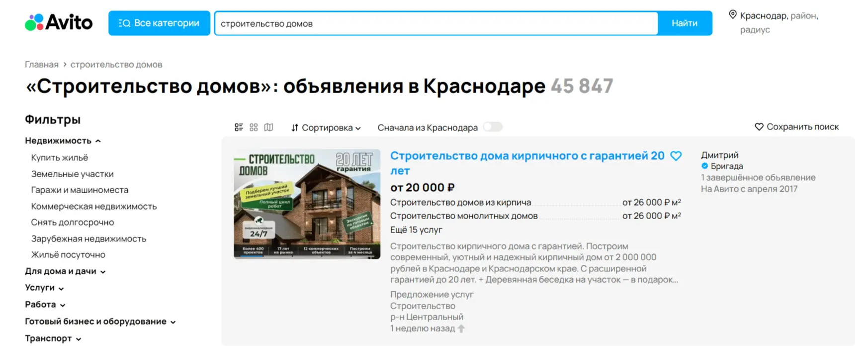Click the search field with 'строительство домов'
The height and width of the screenshot is (346, 868).
point(436,23)
